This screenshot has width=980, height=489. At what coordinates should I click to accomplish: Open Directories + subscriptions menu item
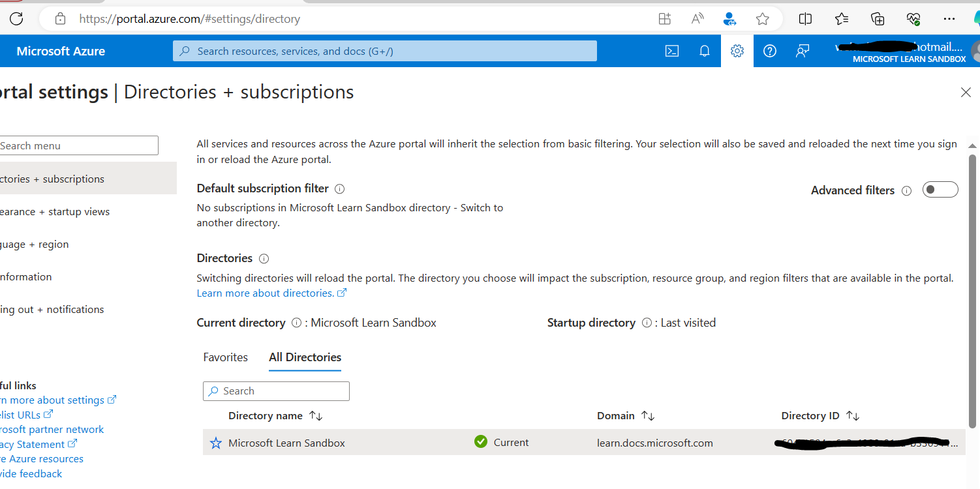88,179
